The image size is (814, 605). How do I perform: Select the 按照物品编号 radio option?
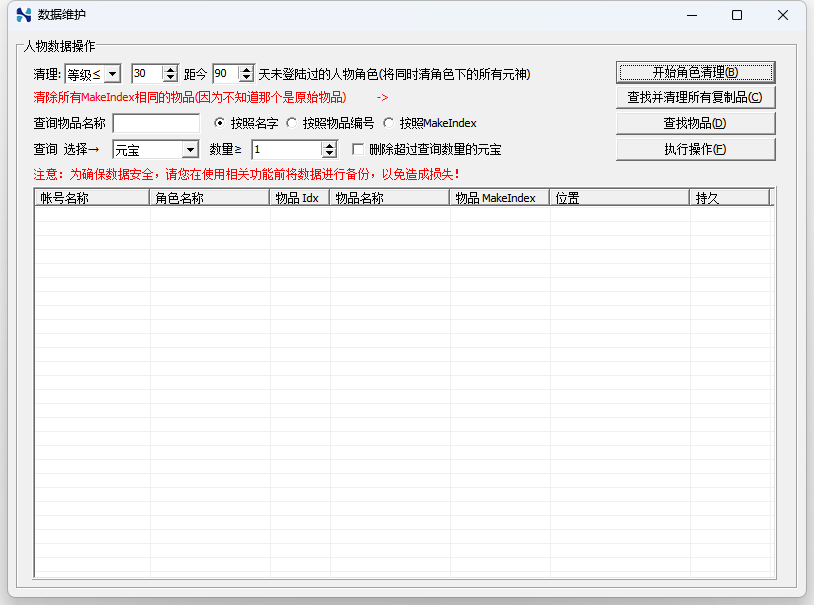(292, 124)
